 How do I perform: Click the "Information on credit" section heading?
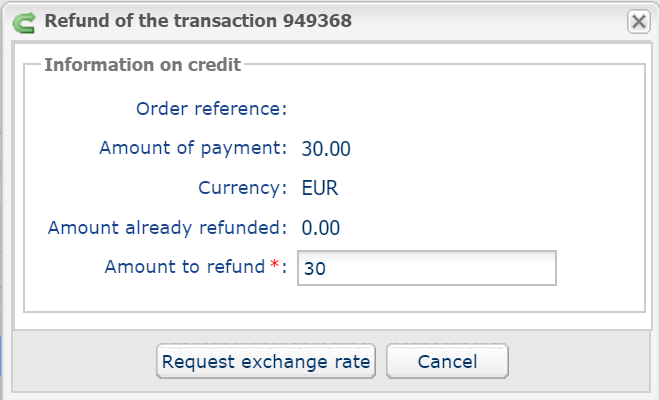coord(143,65)
